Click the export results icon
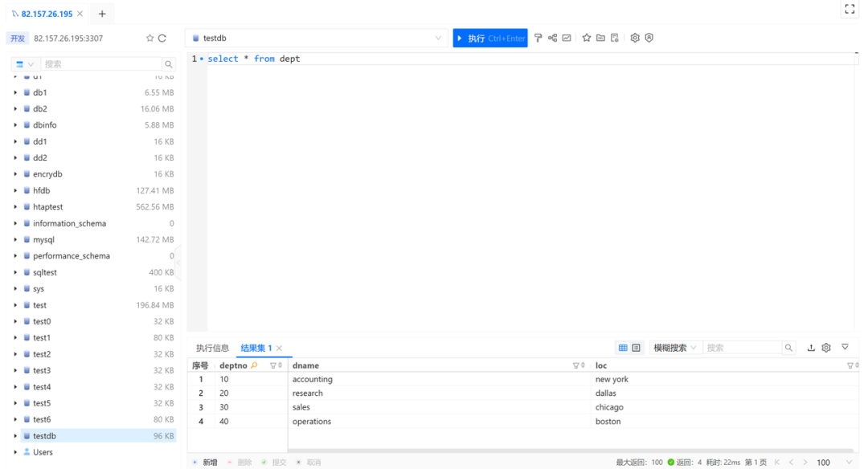Screen dimensions: 868x469 click(x=811, y=348)
